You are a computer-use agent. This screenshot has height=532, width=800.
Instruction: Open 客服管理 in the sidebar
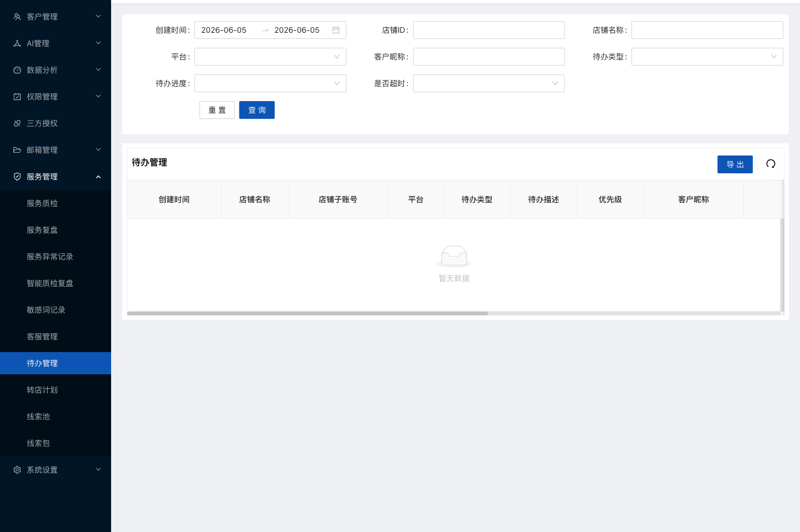[56, 337]
